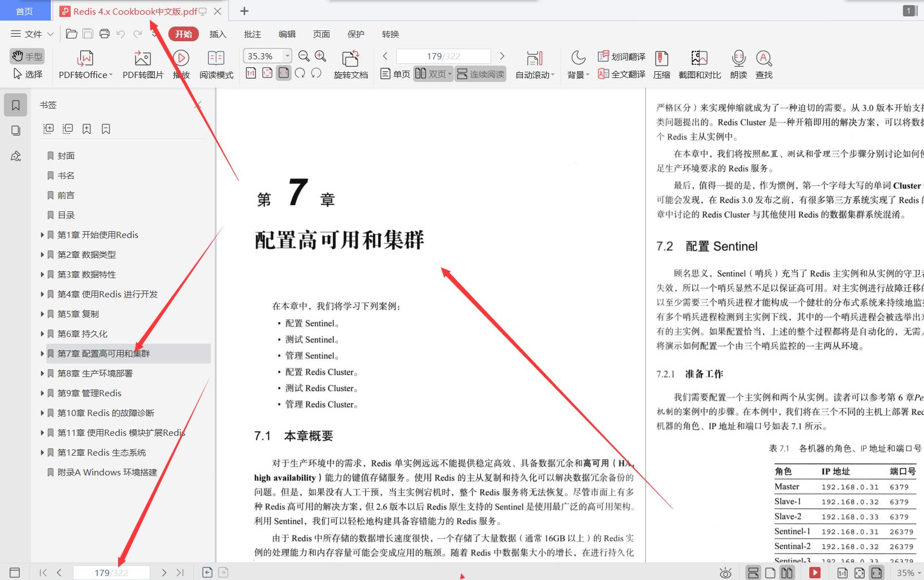
Task: Click expand all bookmarks icon in bookmark panel
Action: [49, 129]
